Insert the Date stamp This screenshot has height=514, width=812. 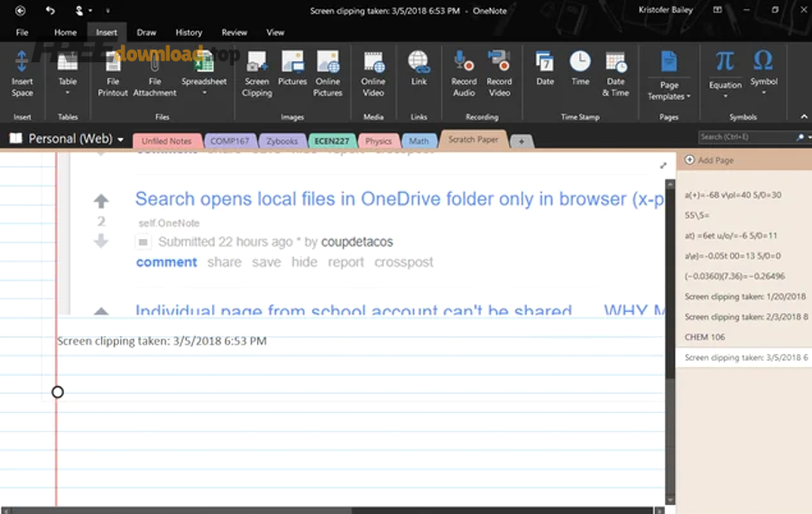545,69
